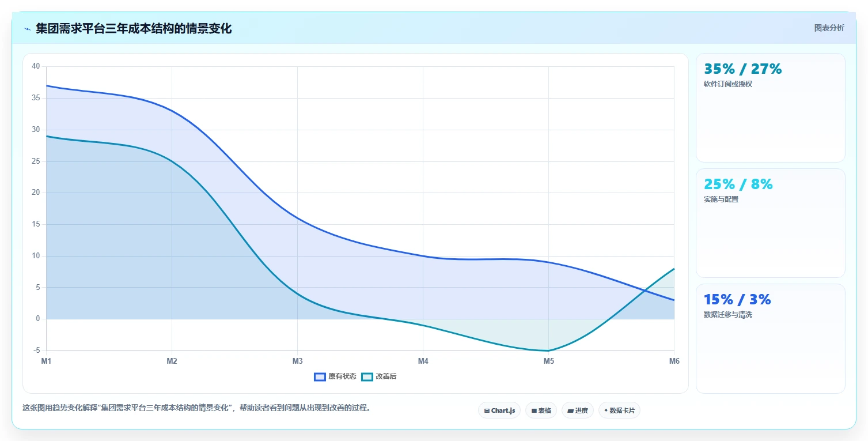Viewport: 868px width, 441px height.
Task: Click the chart title 集团需求平台三年成本结构的情景变化
Action: pyautogui.click(x=134, y=29)
